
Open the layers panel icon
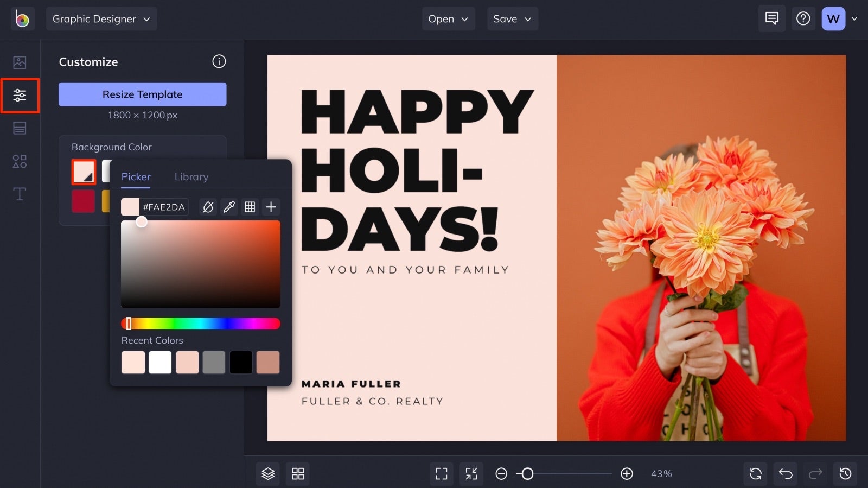coord(269,474)
